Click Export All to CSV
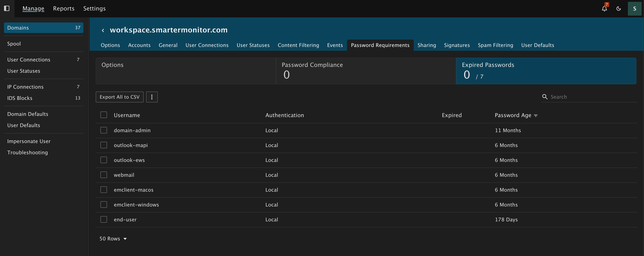The width and height of the screenshot is (644, 256). (x=119, y=97)
